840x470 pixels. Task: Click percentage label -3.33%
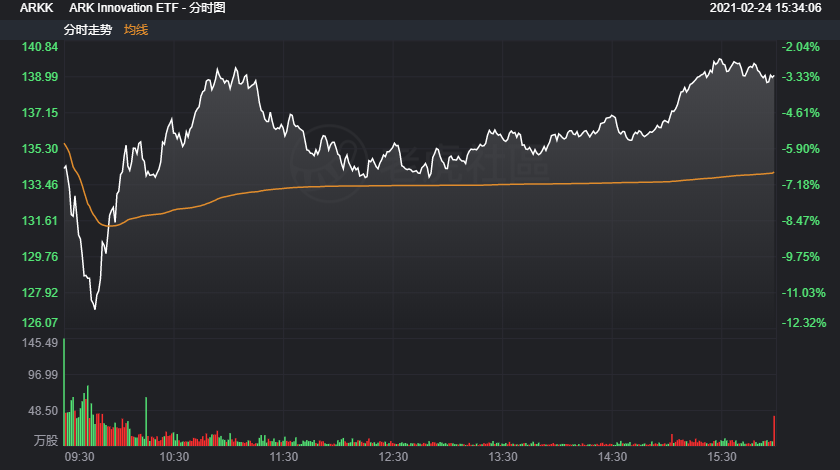(x=800, y=77)
